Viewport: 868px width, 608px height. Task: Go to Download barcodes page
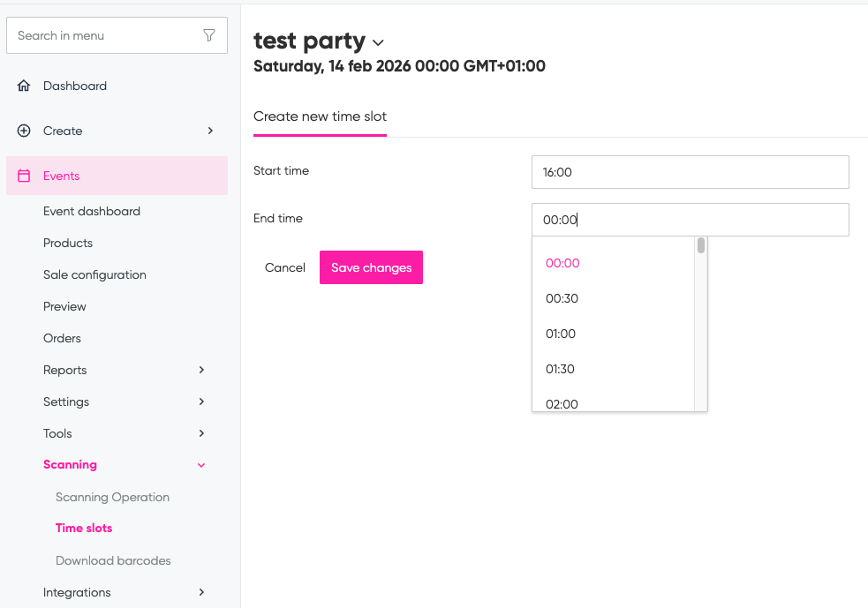[x=113, y=560]
